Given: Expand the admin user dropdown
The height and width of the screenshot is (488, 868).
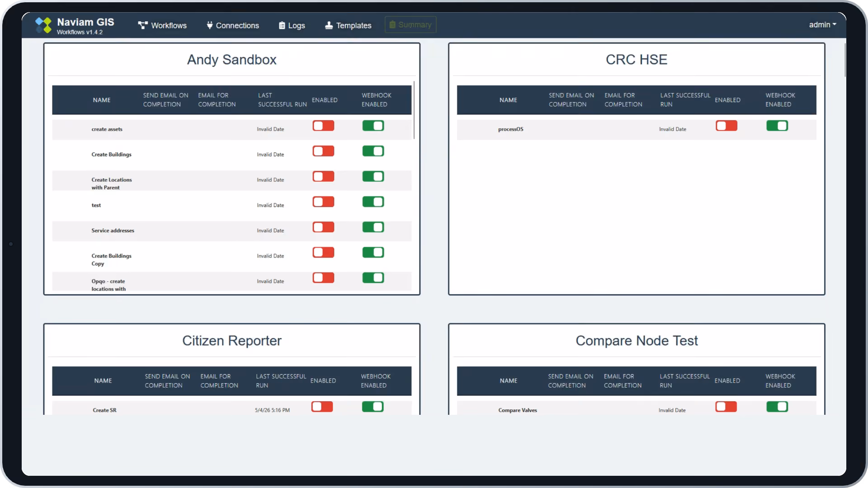Looking at the screenshot, I should tap(822, 25).
